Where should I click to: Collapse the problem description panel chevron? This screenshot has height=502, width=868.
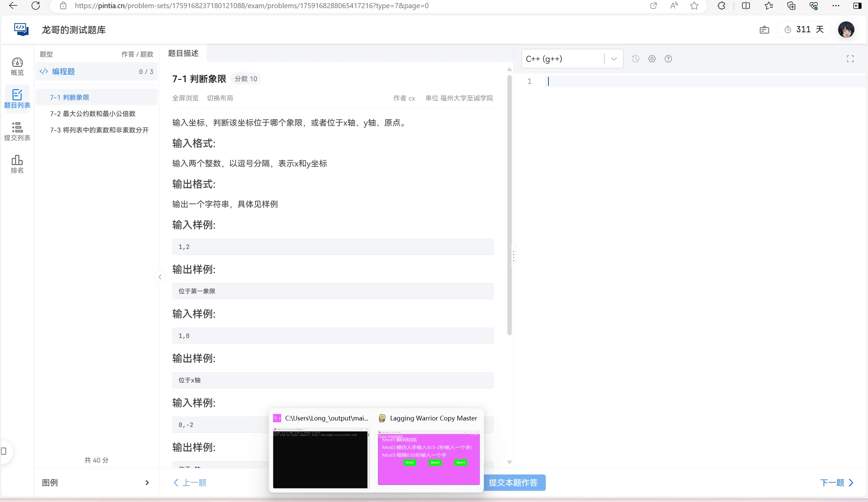coord(160,277)
